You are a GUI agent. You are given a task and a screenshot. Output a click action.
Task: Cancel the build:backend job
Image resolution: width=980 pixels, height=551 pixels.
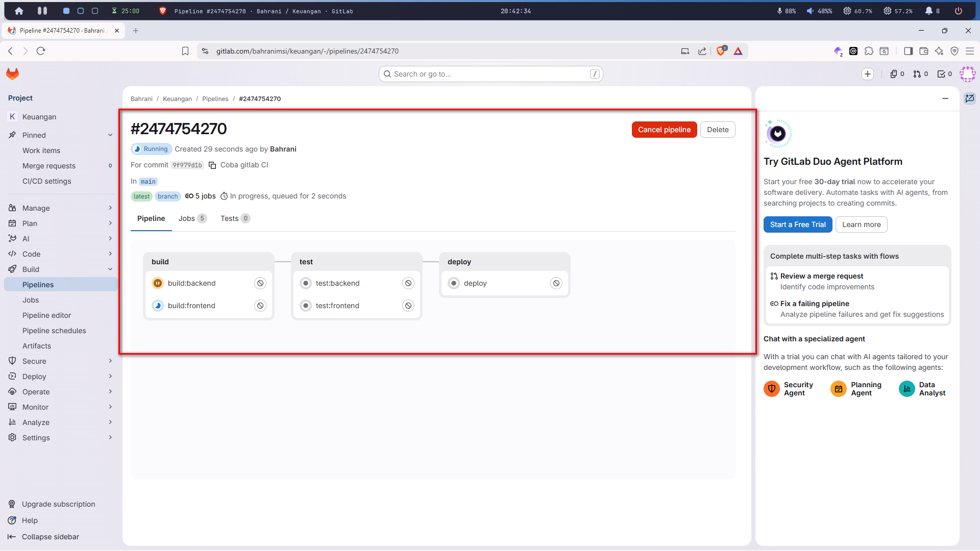(260, 283)
